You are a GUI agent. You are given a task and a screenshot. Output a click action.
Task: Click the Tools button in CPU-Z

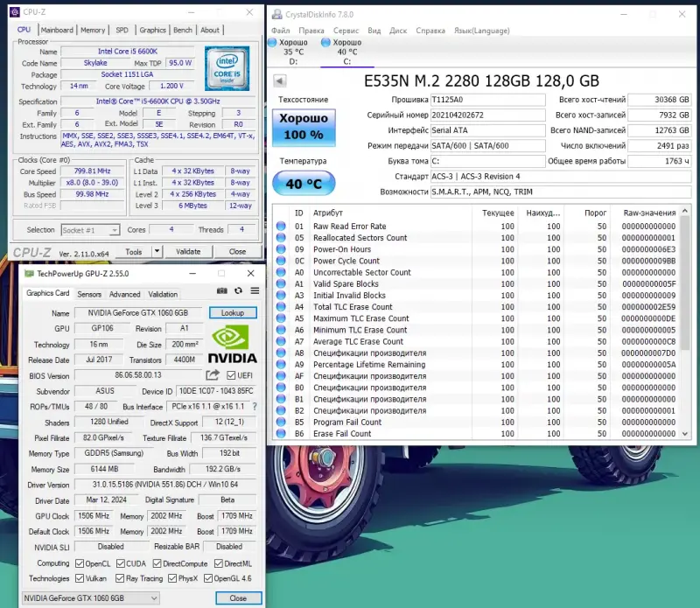[134, 251]
